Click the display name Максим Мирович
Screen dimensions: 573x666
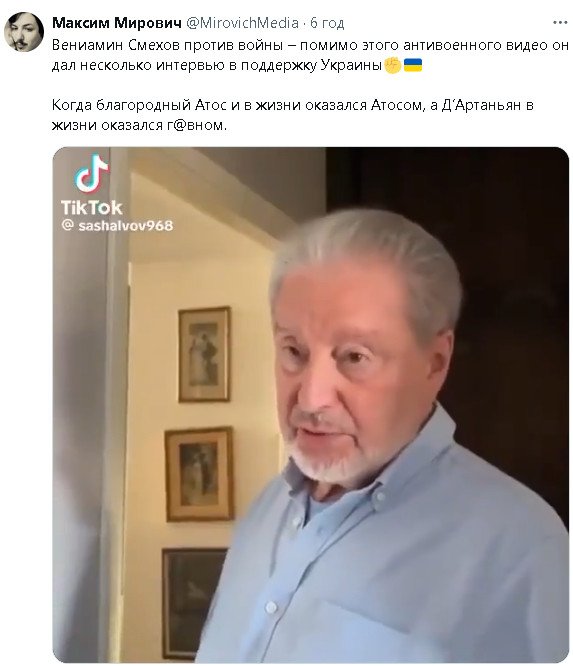pyautogui.click(x=117, y=23)
